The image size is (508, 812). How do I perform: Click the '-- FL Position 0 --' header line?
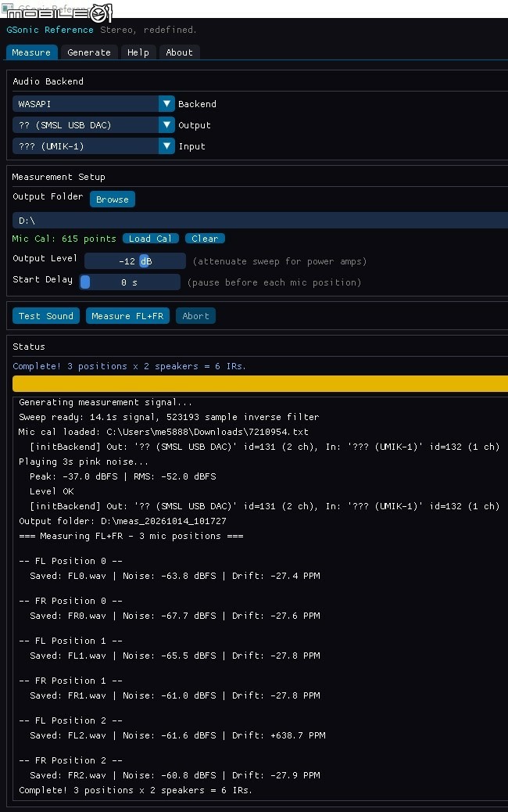click(71, 561)
